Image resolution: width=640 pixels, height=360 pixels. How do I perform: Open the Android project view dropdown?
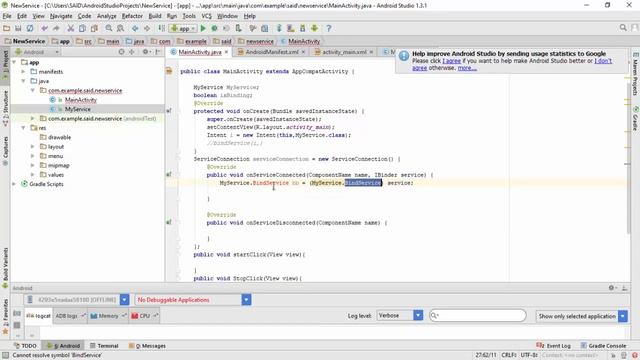pyautogui.click(x=37, y=52)
